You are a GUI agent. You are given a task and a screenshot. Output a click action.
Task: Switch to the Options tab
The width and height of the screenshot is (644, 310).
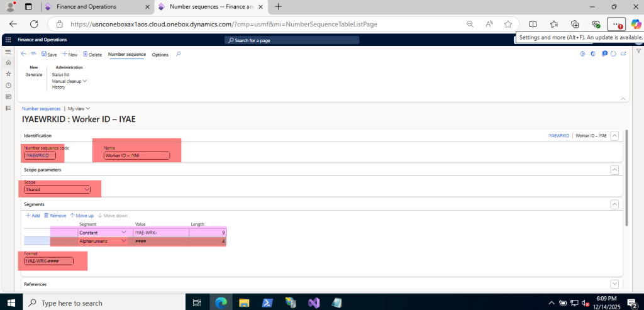pyautogui.click(x=160, y=55)
